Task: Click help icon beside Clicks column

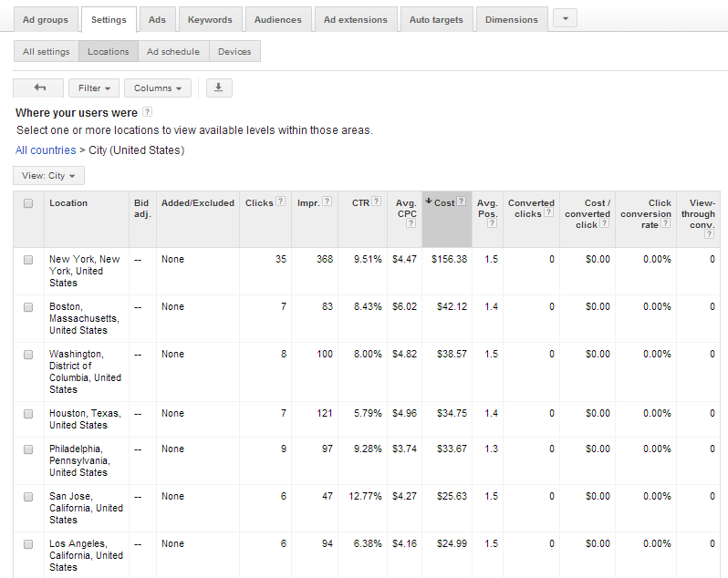Action: pos(280,201)
